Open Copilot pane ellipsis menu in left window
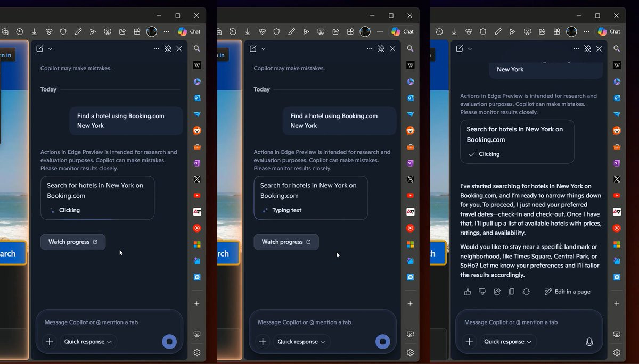Image resolution: width=639 pixels, height=364 pixels. [156, 48]
